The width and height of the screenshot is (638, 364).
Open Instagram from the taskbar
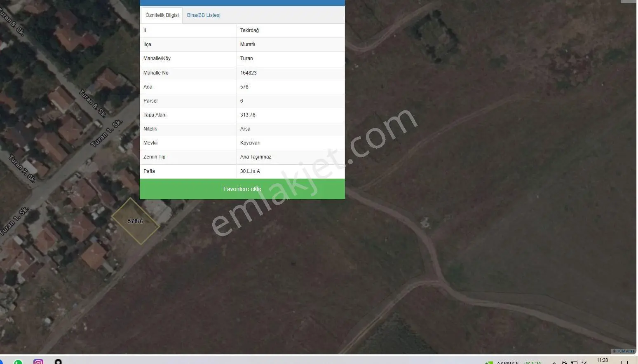tap(38, 362)
